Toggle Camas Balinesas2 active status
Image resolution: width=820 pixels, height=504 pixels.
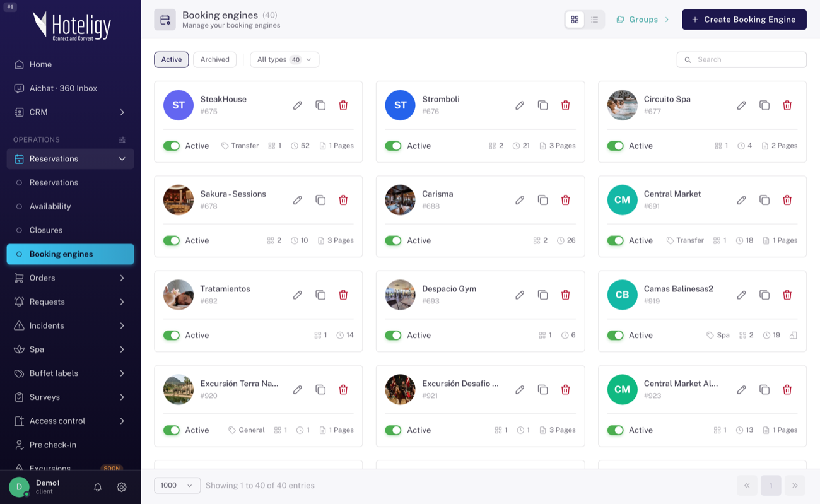pos(615,335)
